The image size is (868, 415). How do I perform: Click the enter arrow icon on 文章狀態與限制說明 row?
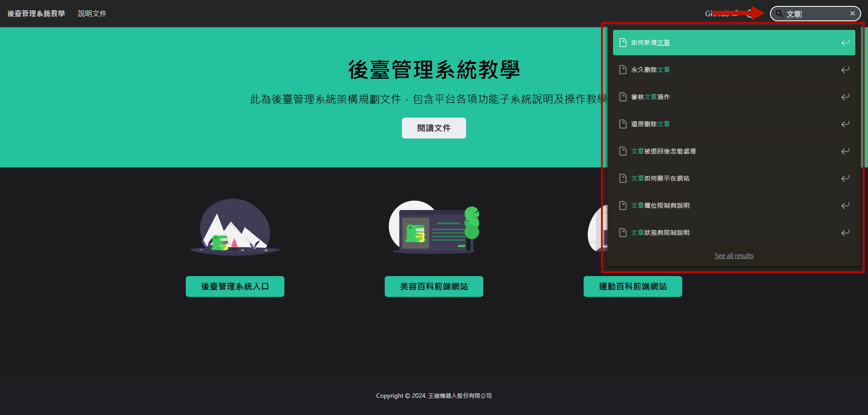tap(845, 233)
